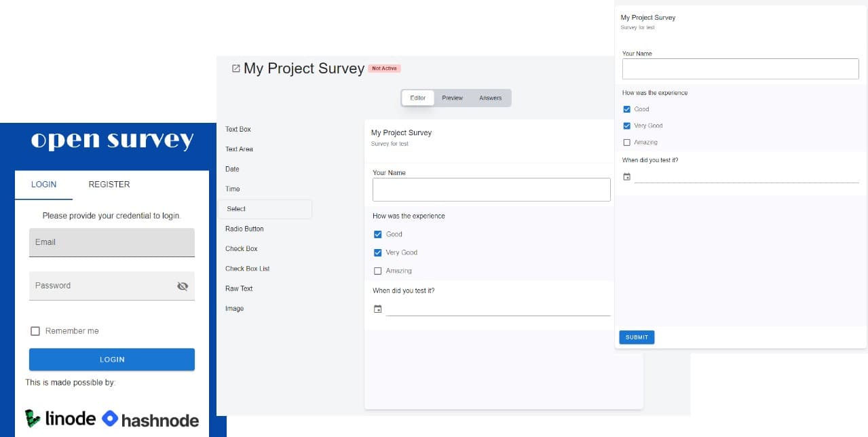Uncheck Good checkbox in the editor form

click(378, 234)
